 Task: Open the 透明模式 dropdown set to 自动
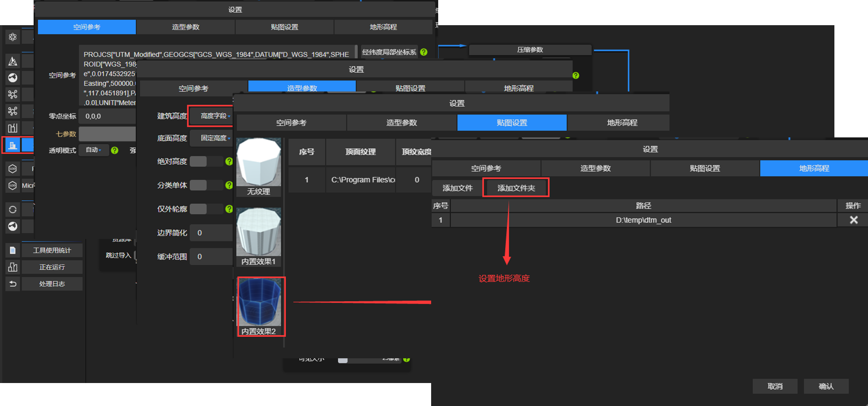[93, 150]
